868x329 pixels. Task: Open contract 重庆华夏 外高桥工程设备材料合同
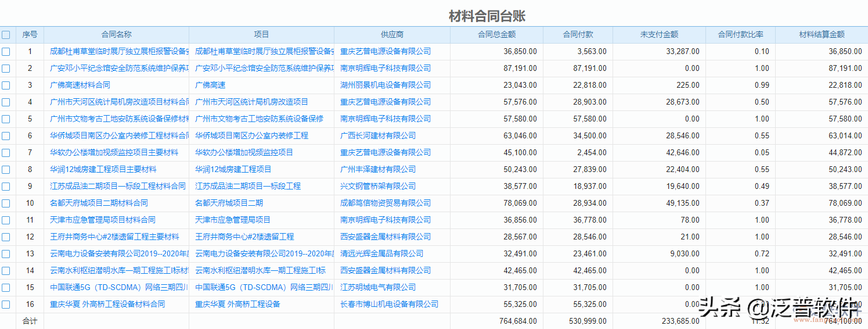(107, 305)
